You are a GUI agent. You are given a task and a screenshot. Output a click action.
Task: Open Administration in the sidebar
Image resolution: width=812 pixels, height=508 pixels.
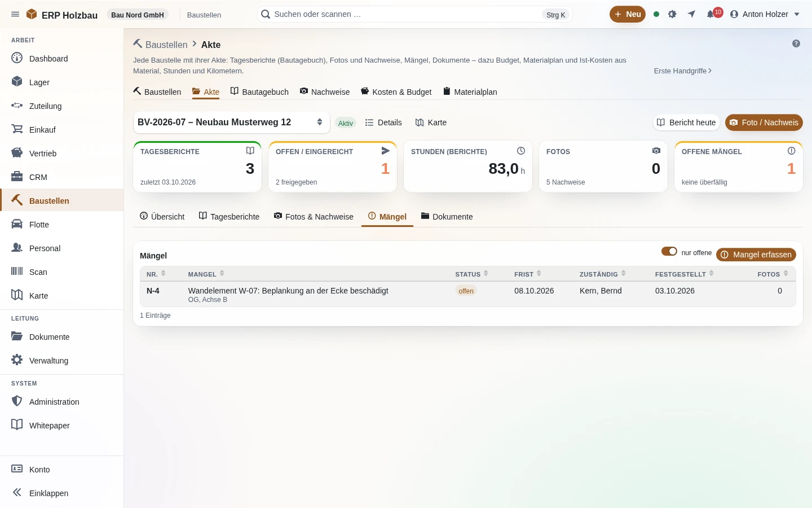[x=62, y=401]
